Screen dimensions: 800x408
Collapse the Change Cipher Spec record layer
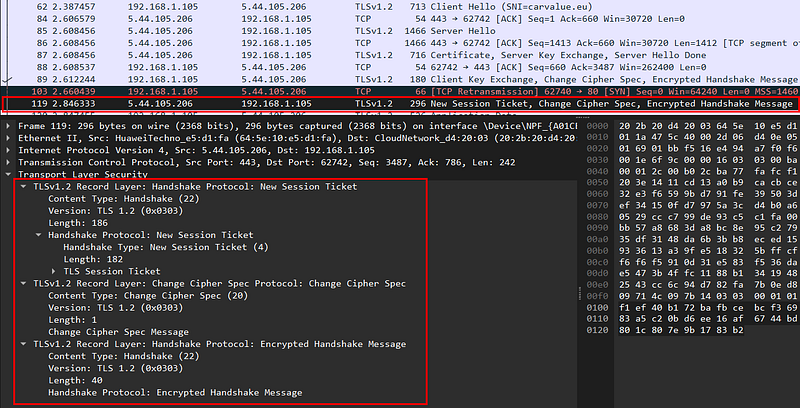click(23, 284)
